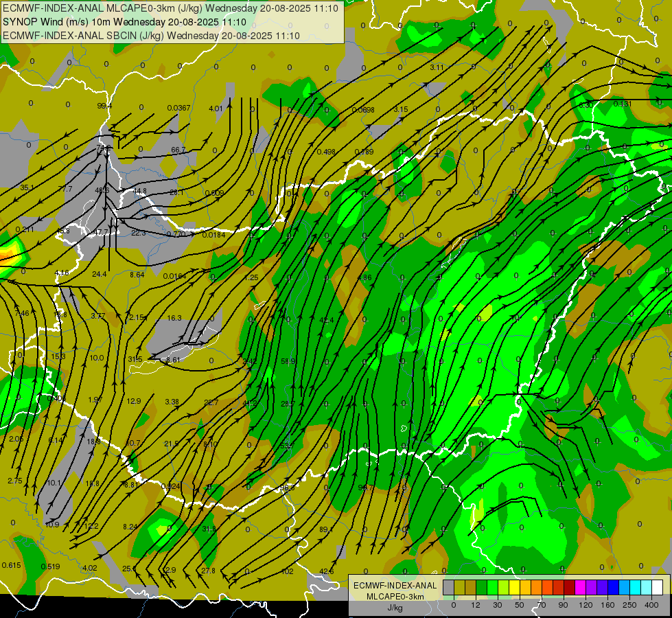Click the map value 2.75
672x618 pixels.
tap(15, 481)
